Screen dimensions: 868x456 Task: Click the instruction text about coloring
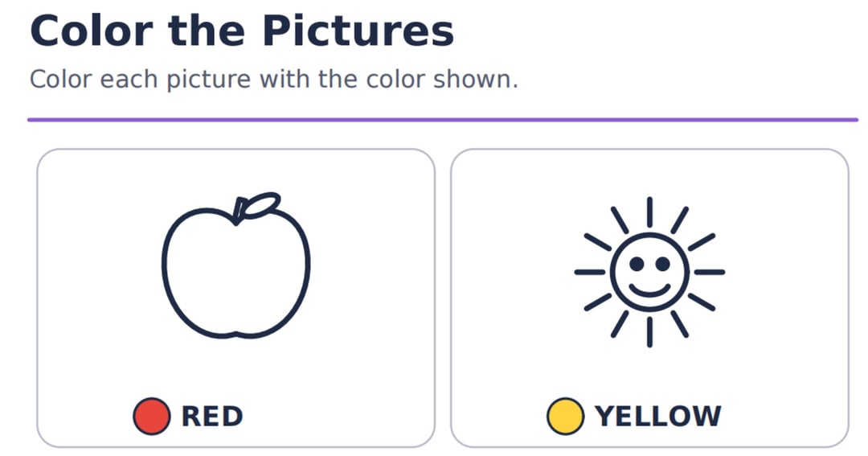click(273, 80)
